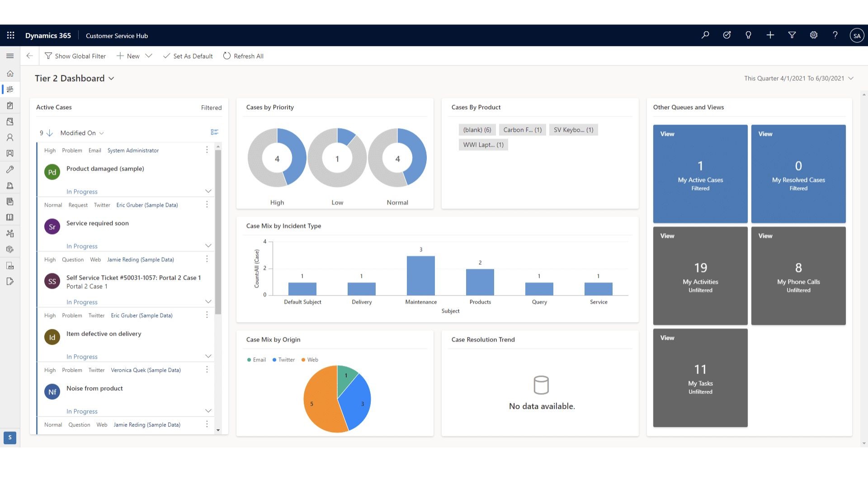
Task: Open Eric Gruber (Sample Data) link
Action: (x=147, y=205)
